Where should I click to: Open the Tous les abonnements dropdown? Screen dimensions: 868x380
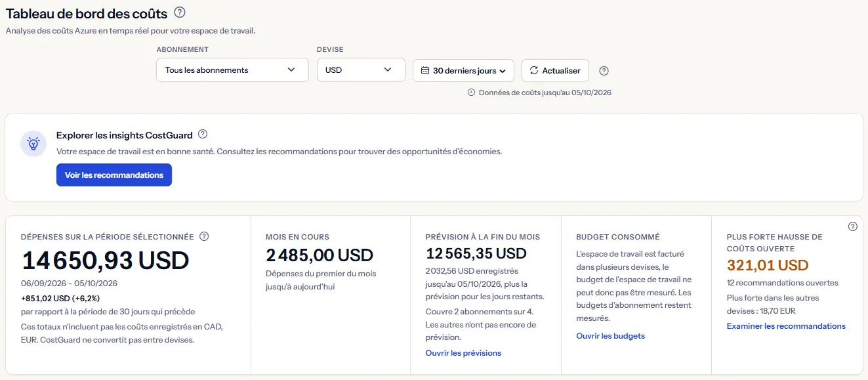coord(232,70)
